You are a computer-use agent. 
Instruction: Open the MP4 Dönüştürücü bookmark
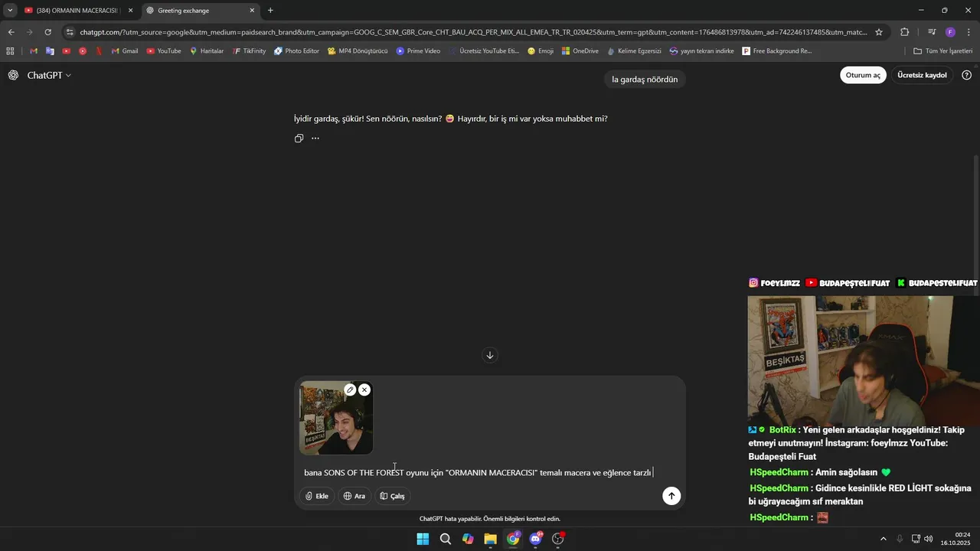[x=357, y=51]
